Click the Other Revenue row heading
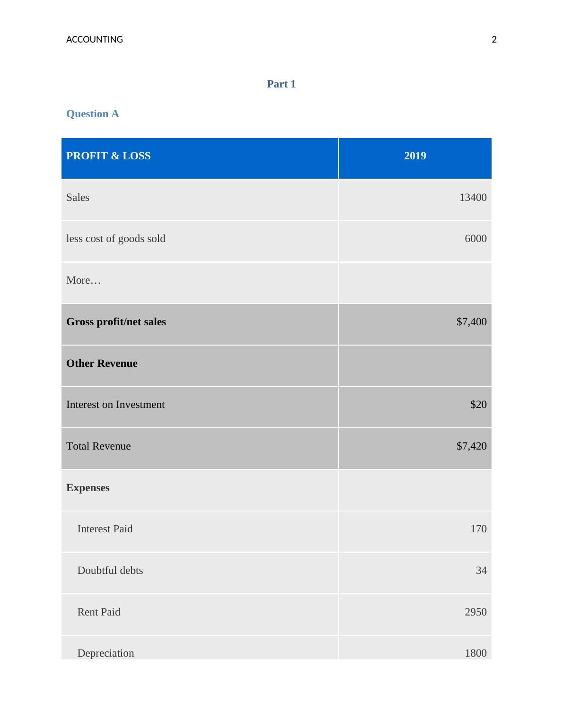563x728 pixels. coord(102,364)
